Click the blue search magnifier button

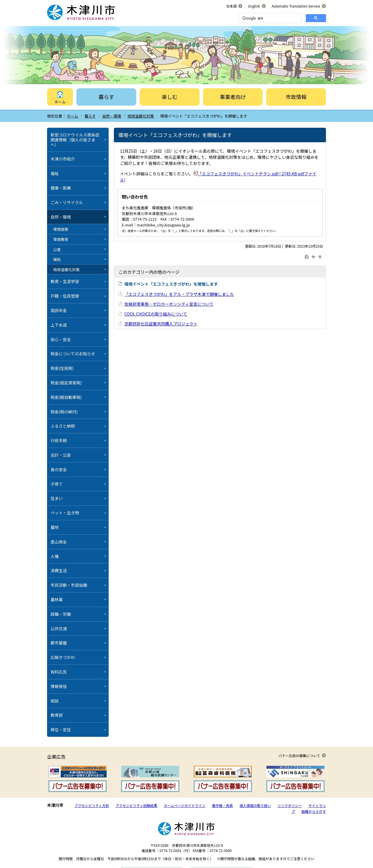316,18
